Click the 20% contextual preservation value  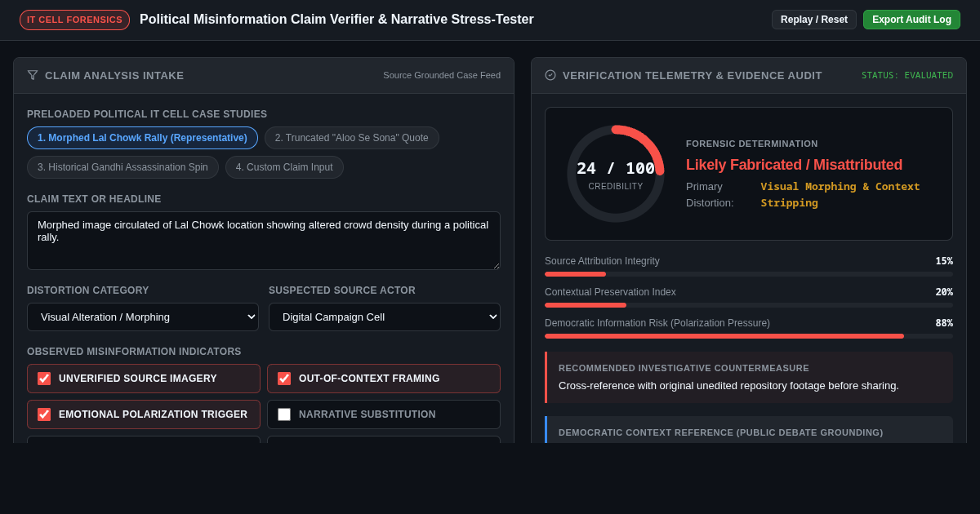[x=944, y=292]
